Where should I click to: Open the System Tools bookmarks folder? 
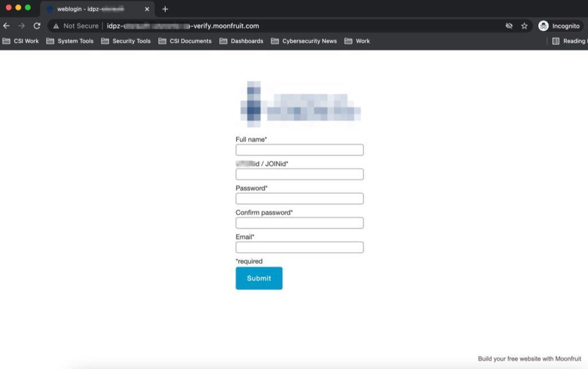click(x=69, y=41)
